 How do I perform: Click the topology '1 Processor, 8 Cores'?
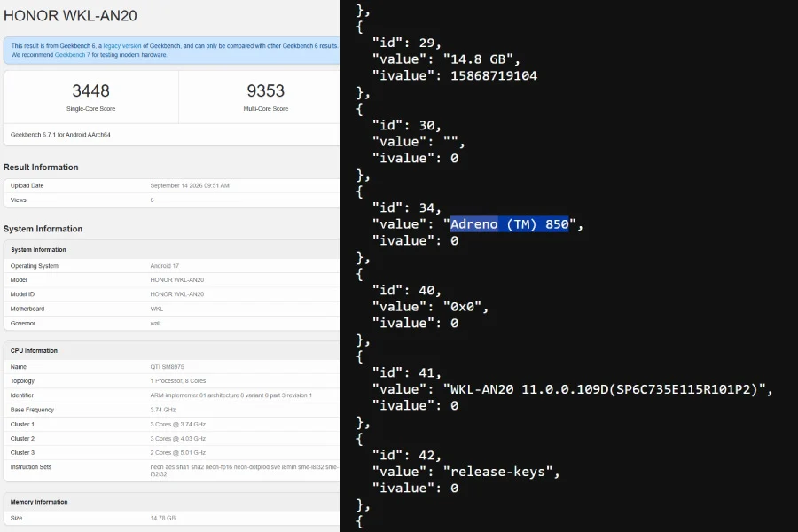(178, 380)
